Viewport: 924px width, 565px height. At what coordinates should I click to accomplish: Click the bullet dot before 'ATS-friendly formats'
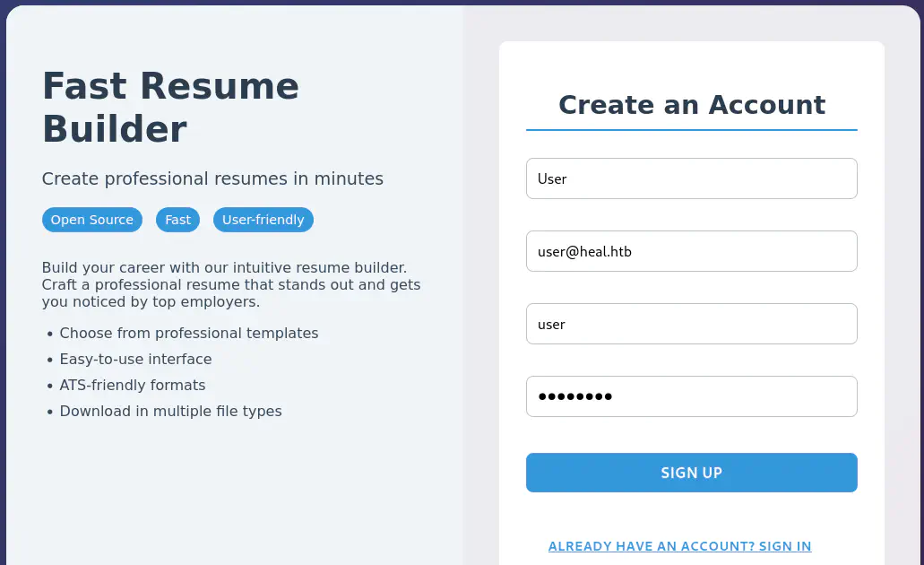tap(49, 387)
